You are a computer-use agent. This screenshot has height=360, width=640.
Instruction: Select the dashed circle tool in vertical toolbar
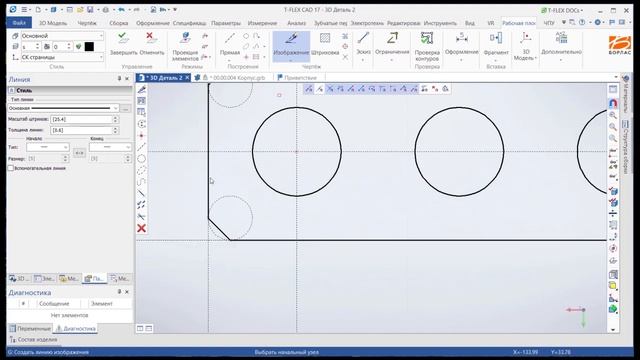[x=142, y=170]
